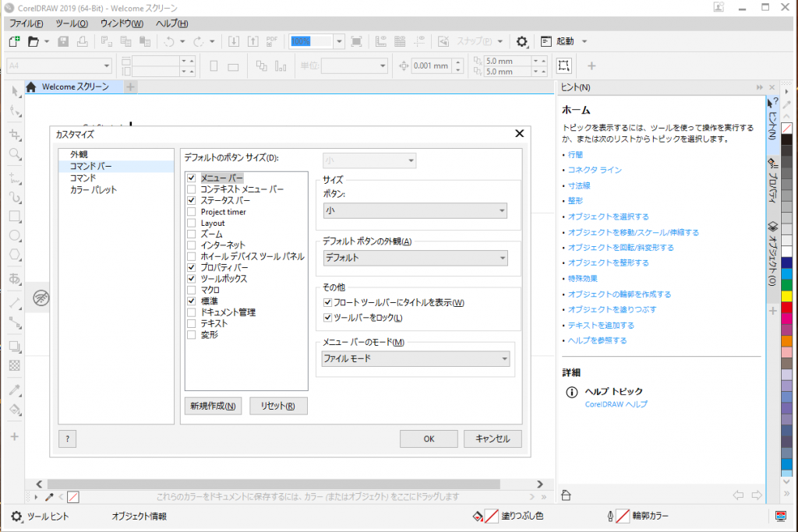Click the New document icon in toolbar
798x532 pixels.
(x=14, y=41)
